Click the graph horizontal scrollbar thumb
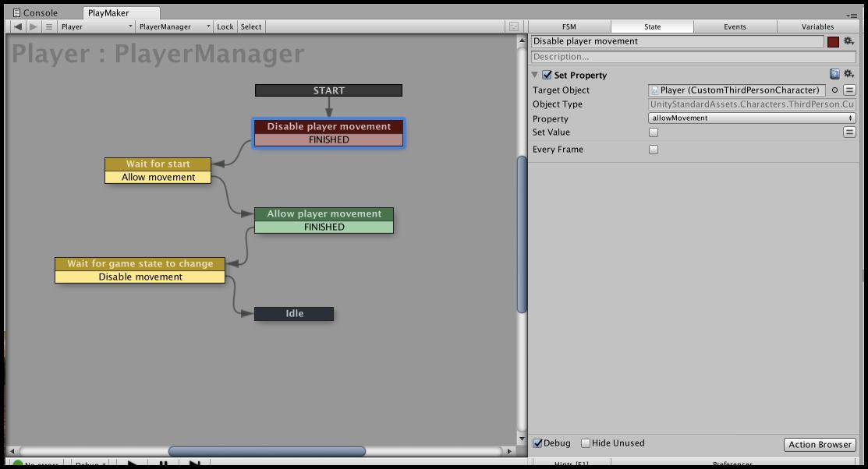The image size is (868, 469). tap(267, 451)
